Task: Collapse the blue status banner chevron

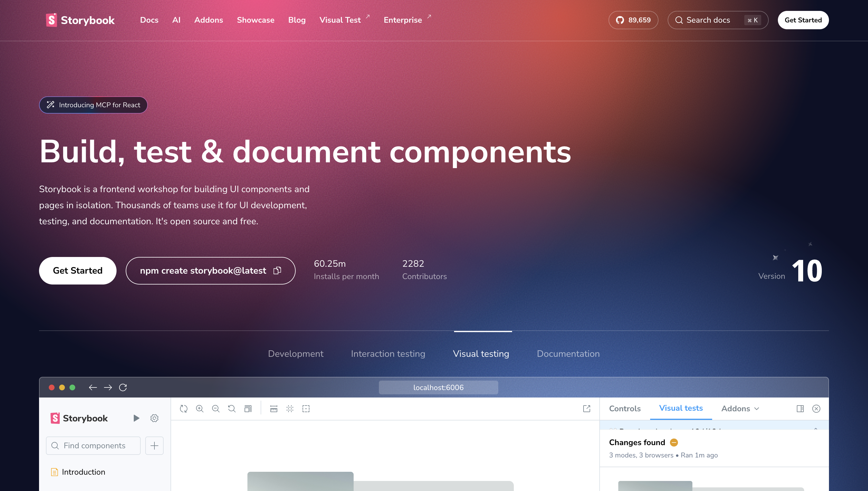Action: [815, 428]
